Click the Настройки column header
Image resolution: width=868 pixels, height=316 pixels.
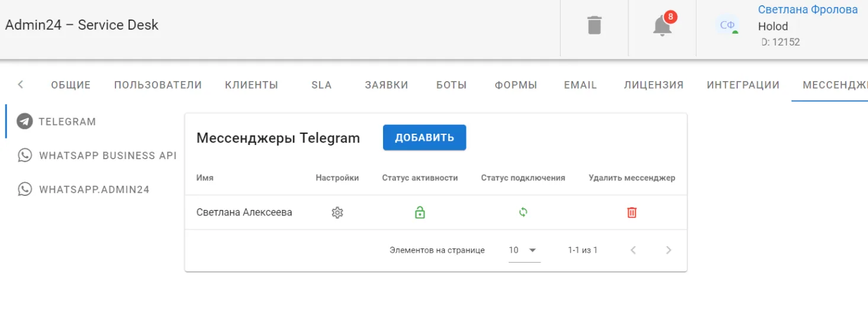click(x=337, y=178)
